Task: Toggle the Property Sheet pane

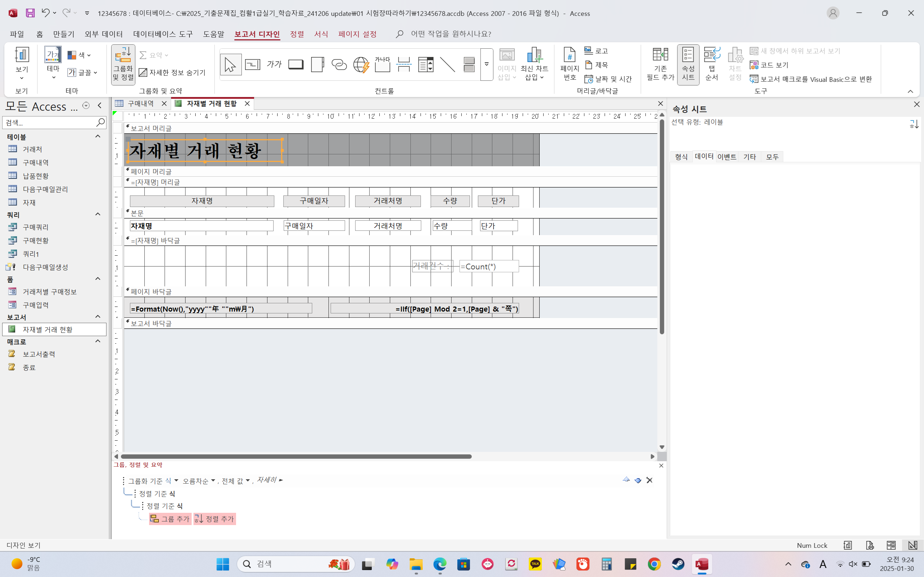Action: click(x=688, y=64)
